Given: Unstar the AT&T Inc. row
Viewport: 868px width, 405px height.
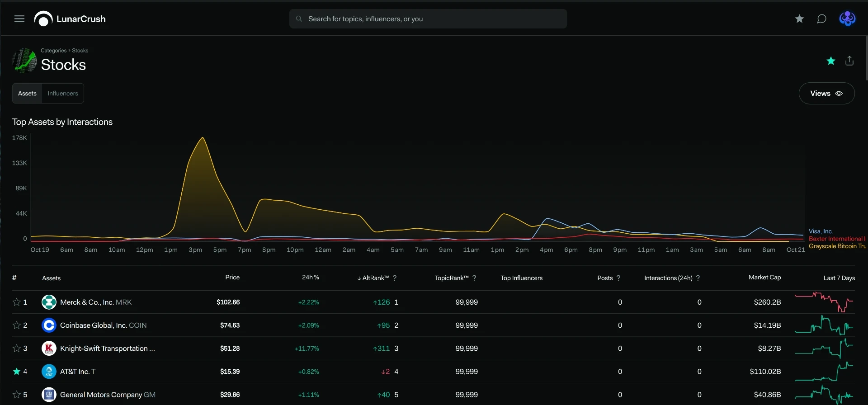Looking at the screenshot, I should pos(17,372).
